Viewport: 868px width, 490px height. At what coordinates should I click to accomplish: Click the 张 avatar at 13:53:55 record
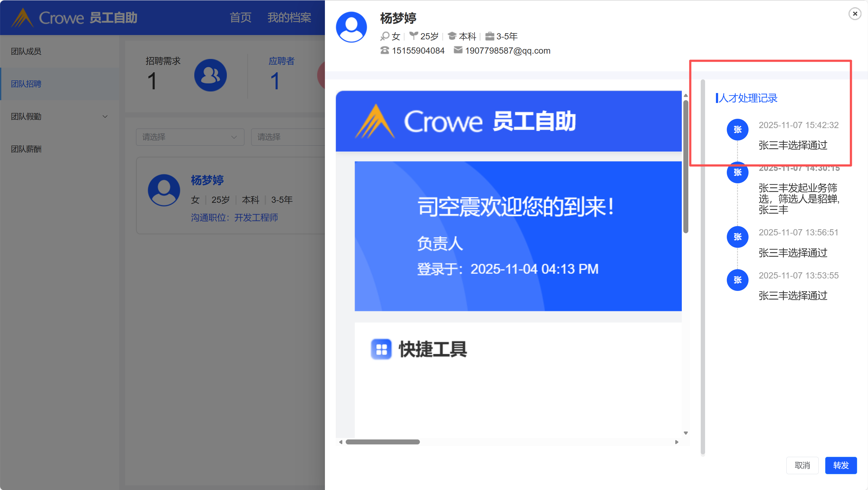pos(737,280)
